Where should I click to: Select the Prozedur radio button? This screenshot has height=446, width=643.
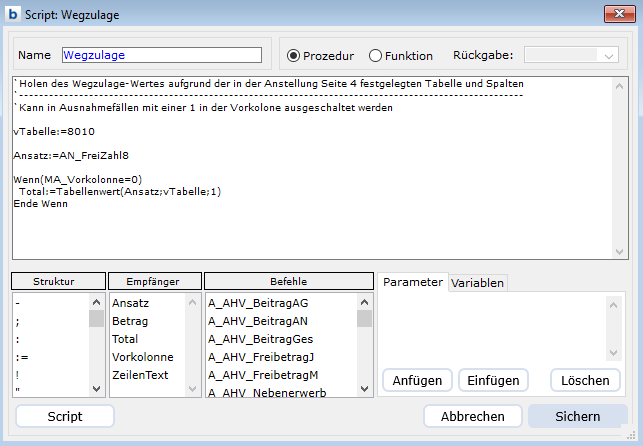293,56
